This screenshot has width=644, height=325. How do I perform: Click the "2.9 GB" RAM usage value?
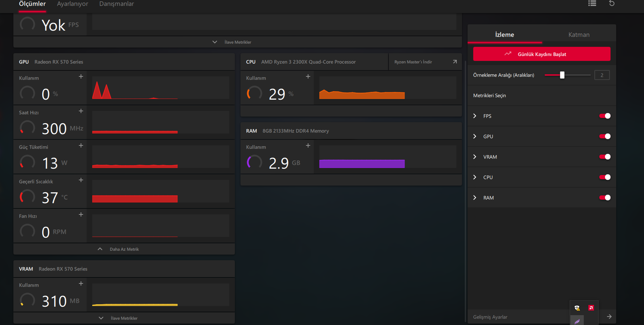tap(285, 163)
